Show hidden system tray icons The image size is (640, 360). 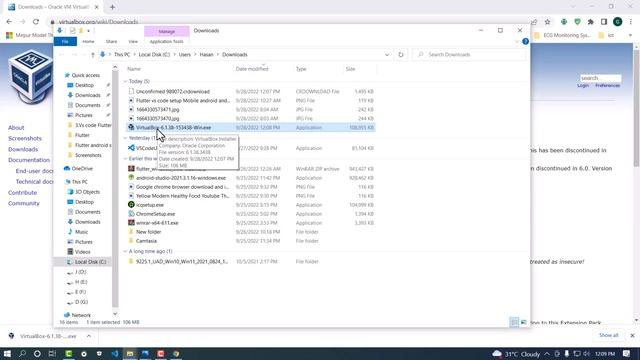tap(547, 353)
